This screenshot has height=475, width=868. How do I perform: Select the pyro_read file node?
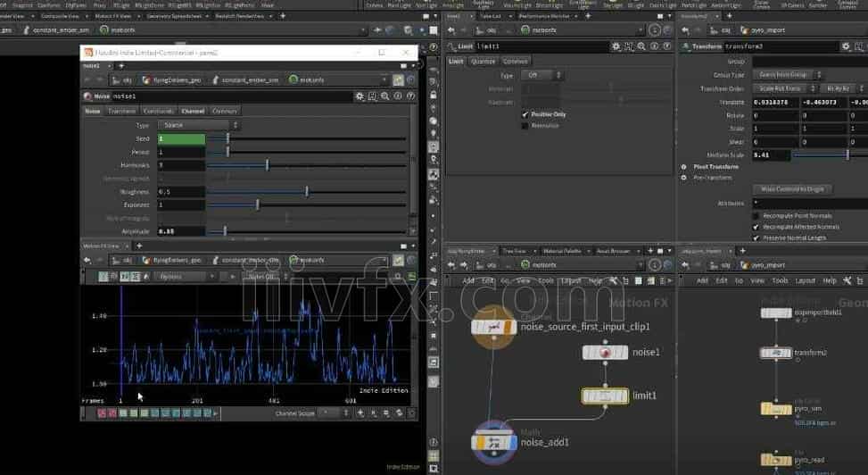tap(776, 460)
